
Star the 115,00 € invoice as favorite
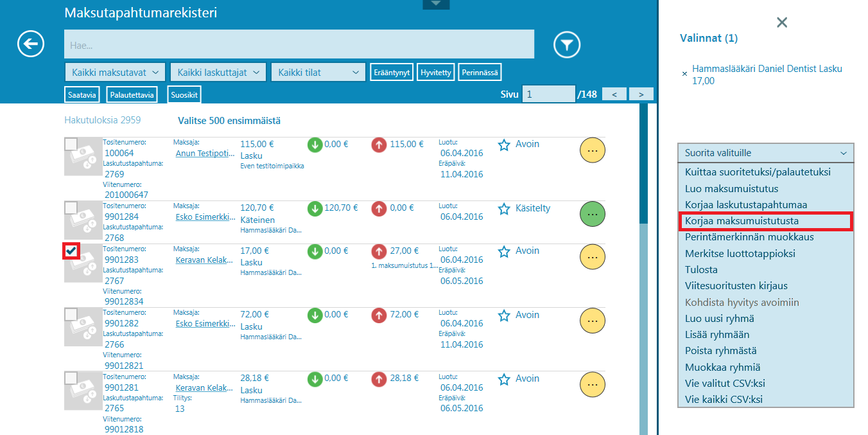coord(504,145)
